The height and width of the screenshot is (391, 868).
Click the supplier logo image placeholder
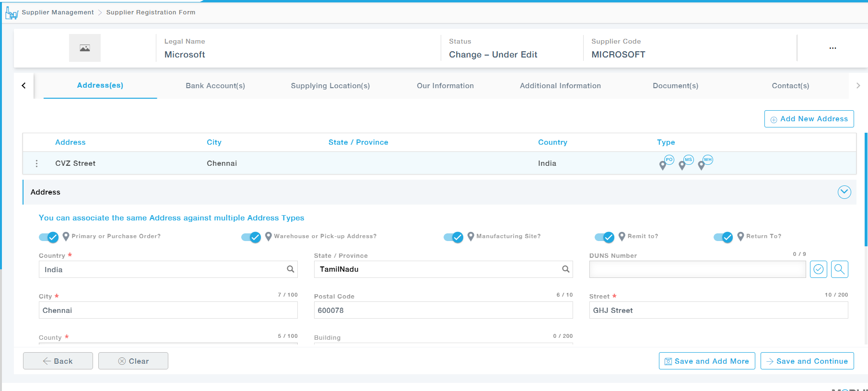pos(85,48)
